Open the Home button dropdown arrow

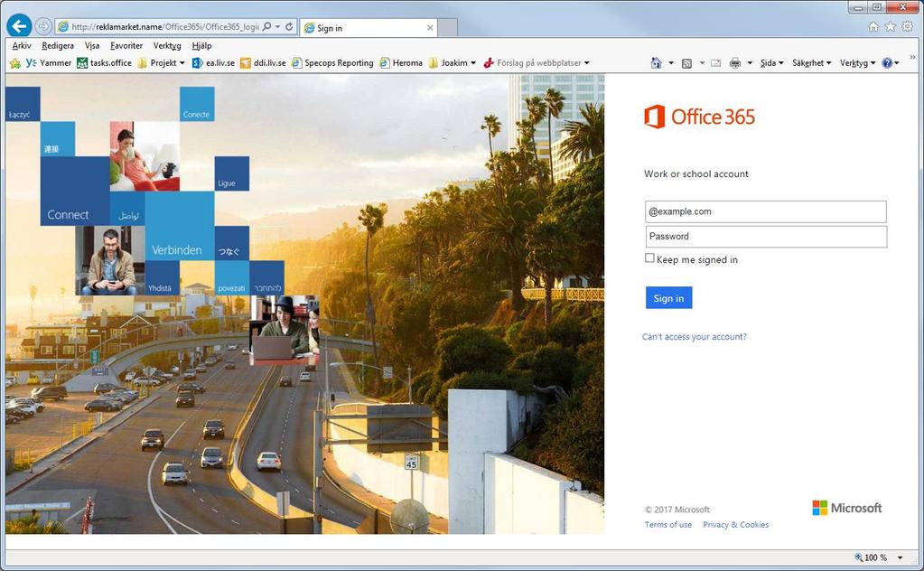click(x=670, y=63)
